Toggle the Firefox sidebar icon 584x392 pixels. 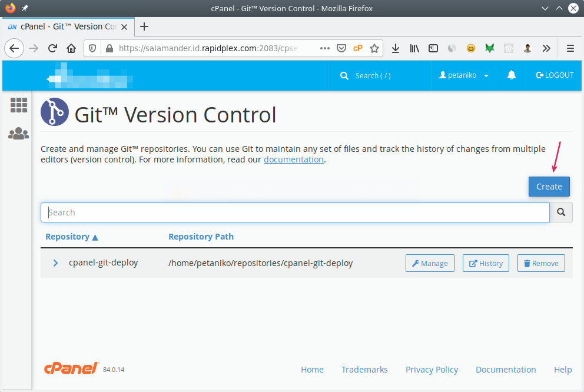click(433, 48)
